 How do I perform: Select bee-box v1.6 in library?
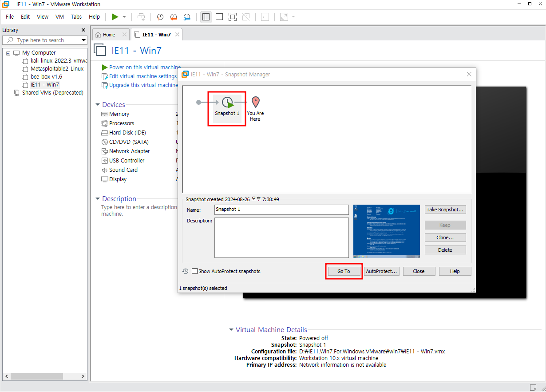pyautogui.click(x=42, y=76)
